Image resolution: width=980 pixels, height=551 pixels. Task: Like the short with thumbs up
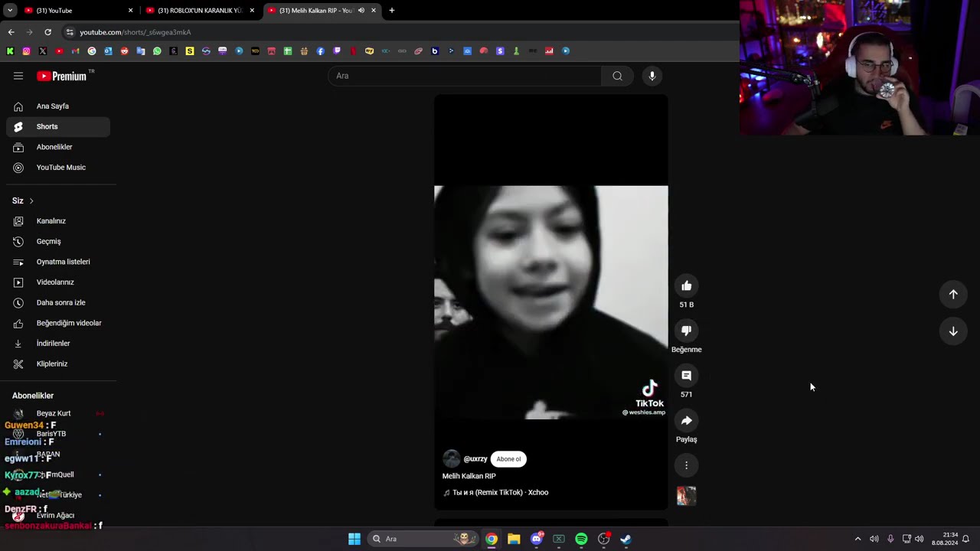(687, 286)
